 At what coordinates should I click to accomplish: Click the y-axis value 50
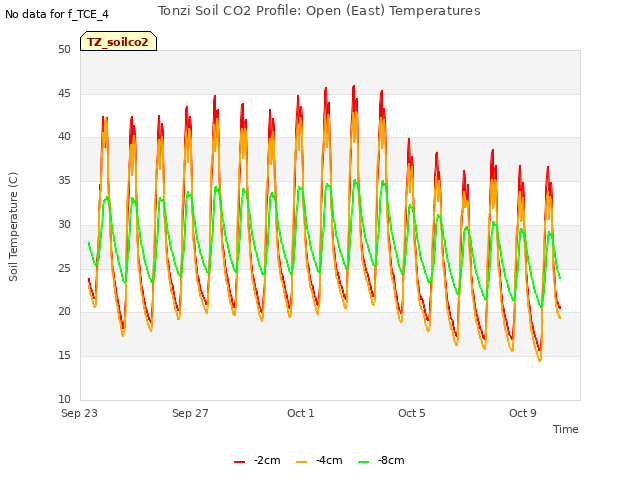64,50
